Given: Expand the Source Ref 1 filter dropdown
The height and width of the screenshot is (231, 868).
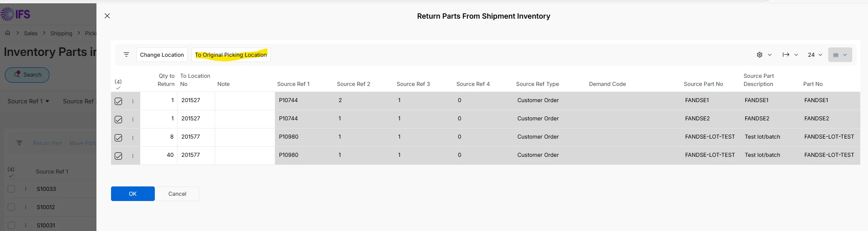Looking at the screenshot, I should point(28,101).
